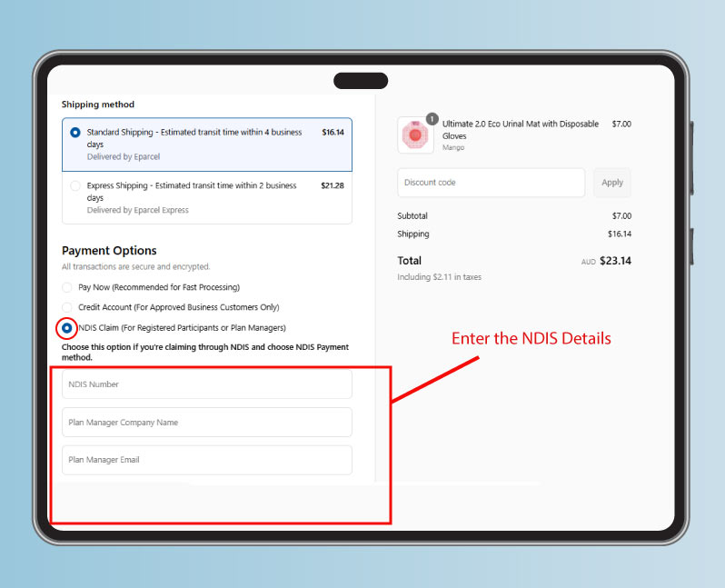Click the total amount $23.14
The height and width of the screenshot is (588, 725).
click(615, 261)
